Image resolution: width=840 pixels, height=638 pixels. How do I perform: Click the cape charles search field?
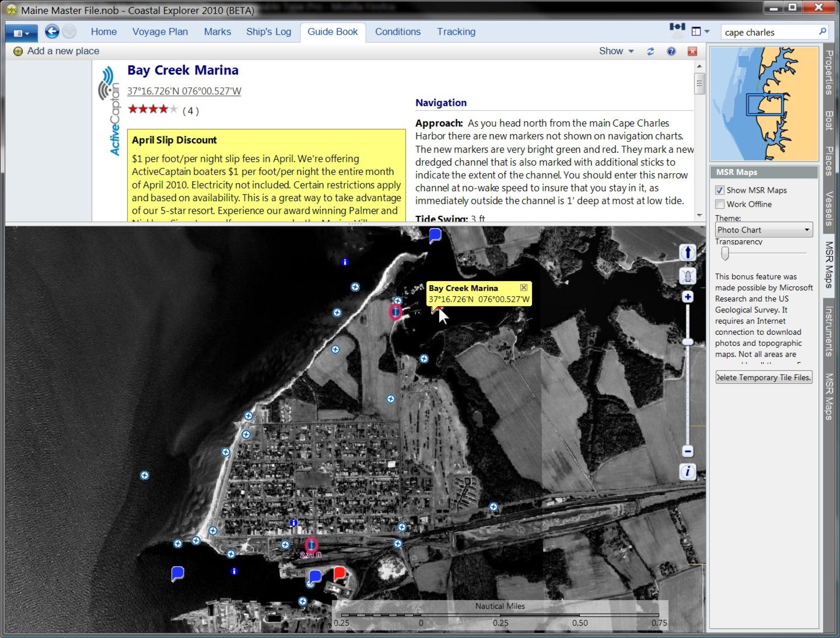(768, 32)
